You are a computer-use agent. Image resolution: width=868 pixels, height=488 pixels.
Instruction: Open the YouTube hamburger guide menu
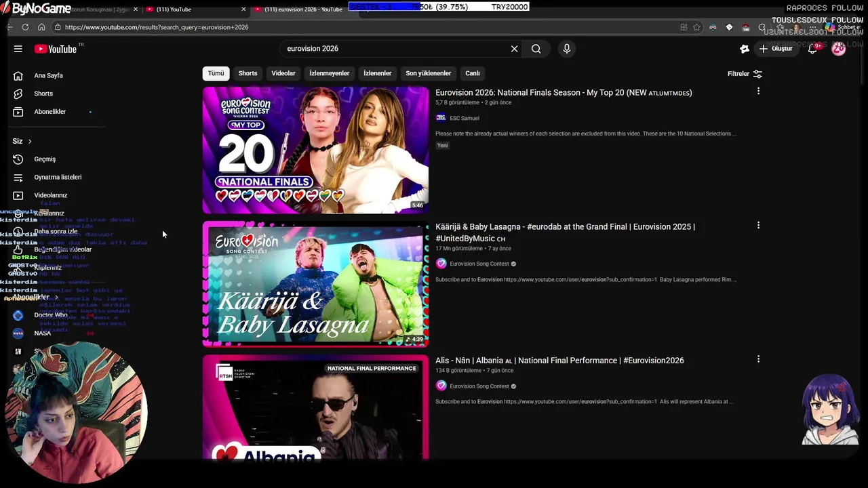18,49
